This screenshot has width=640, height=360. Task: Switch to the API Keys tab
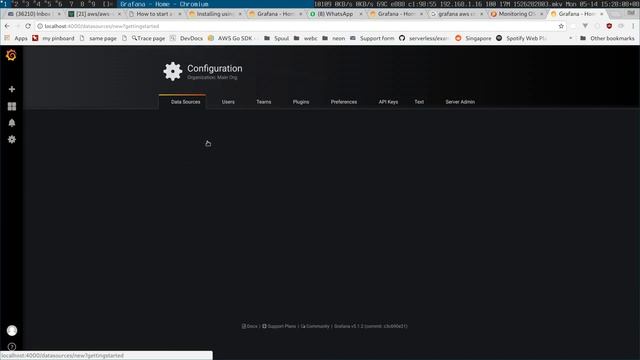point(388,102)
